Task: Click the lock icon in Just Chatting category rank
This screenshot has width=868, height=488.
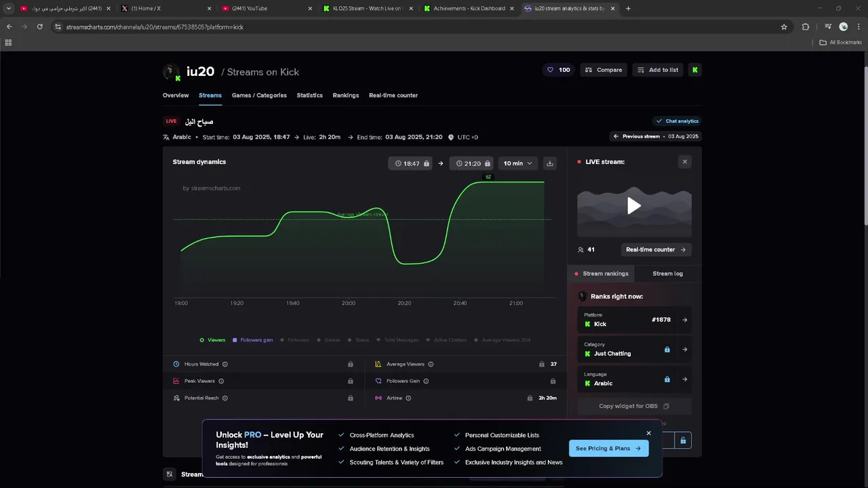Action: click(667, 350)
